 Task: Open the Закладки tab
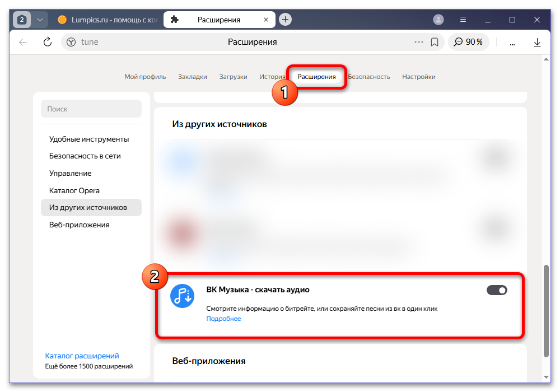click(193, 77)
